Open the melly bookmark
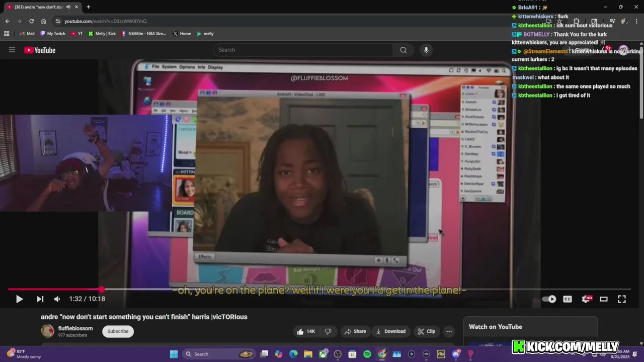This screenshot has width=644, height=362. coord(205,34)
